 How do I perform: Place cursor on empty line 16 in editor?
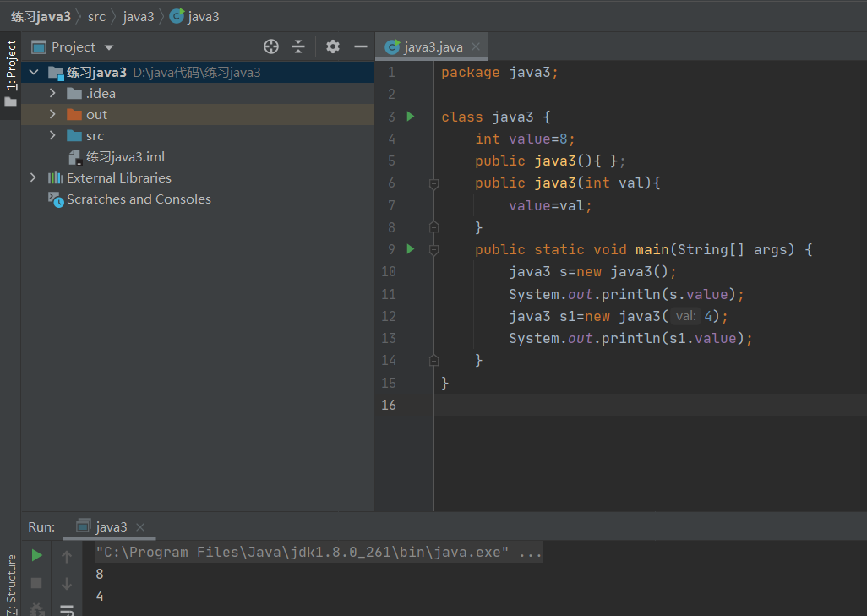point(651,405)
